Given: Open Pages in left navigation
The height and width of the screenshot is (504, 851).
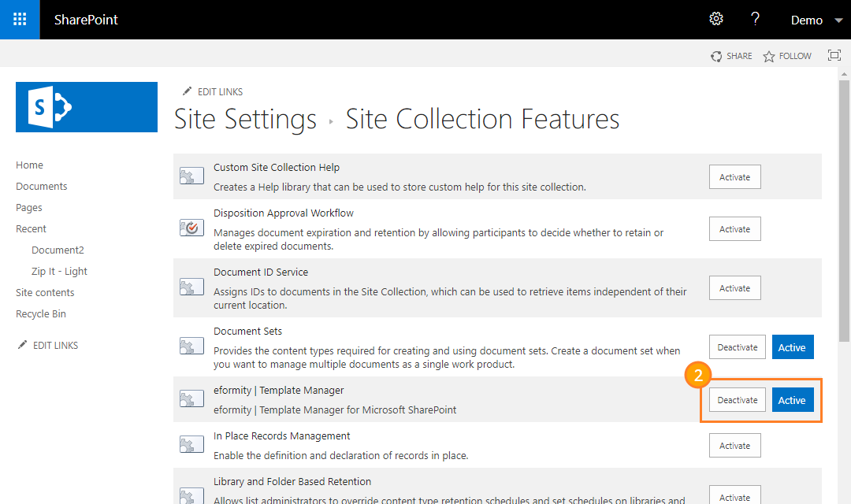Looking at the screenshot, I should point(29,207).
